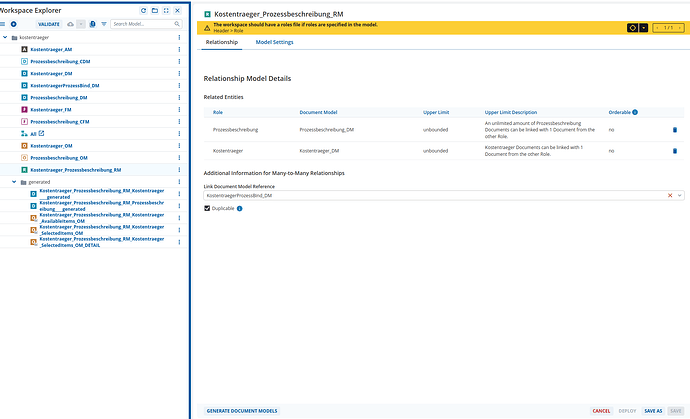Open Kostentraeger_AM model
The height and width of the screenshot is (419, 690).
click(x=51, y=49)
